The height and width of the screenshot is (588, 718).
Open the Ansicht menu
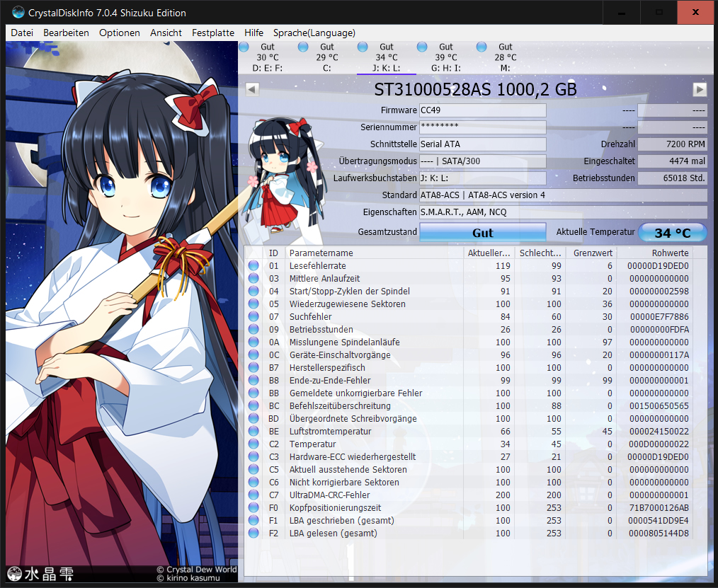click(166, 33)
